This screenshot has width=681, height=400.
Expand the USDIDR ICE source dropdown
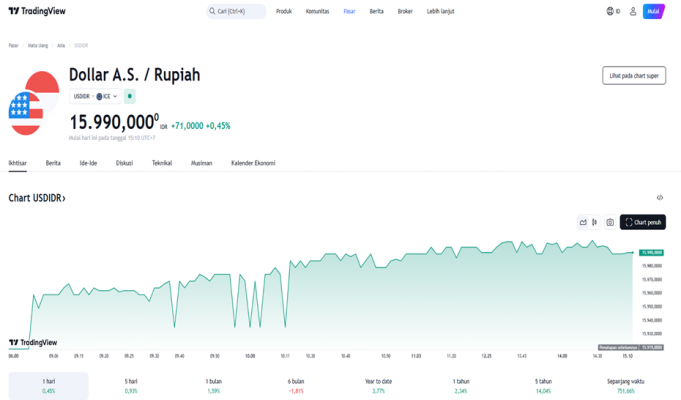click(95, 96)
